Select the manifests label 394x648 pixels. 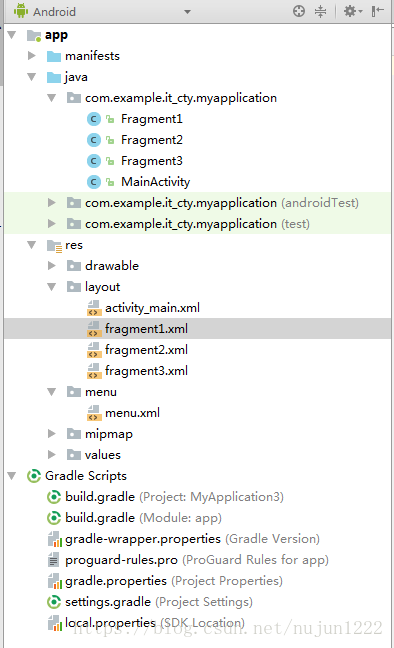tap(92, 56)
